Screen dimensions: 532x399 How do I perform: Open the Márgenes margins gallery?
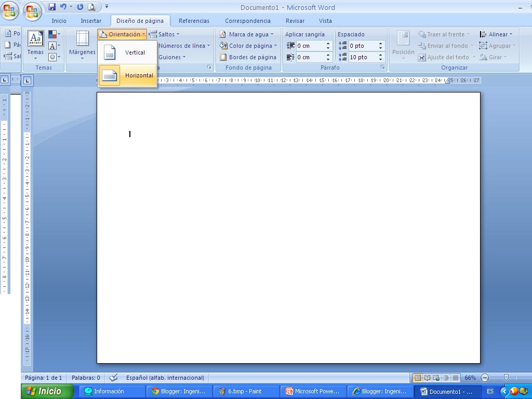coord(82,45)
